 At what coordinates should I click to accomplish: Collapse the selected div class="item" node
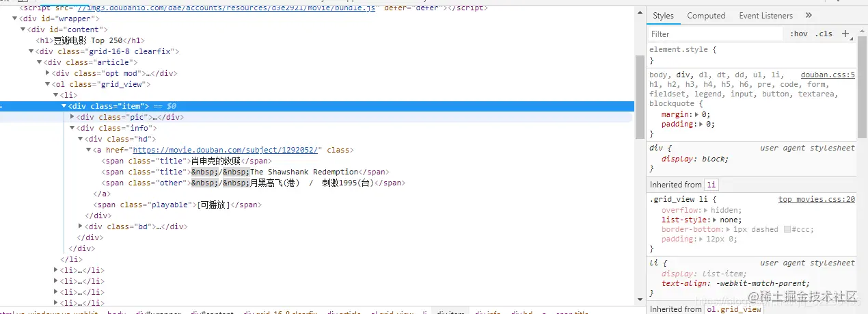[x=64, y=106]
